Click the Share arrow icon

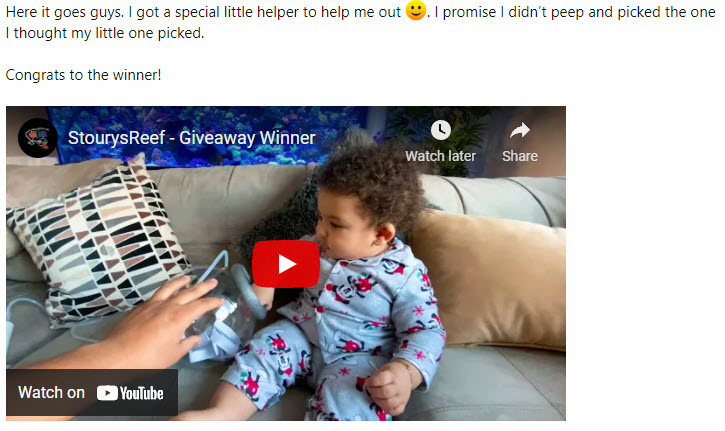520,130
